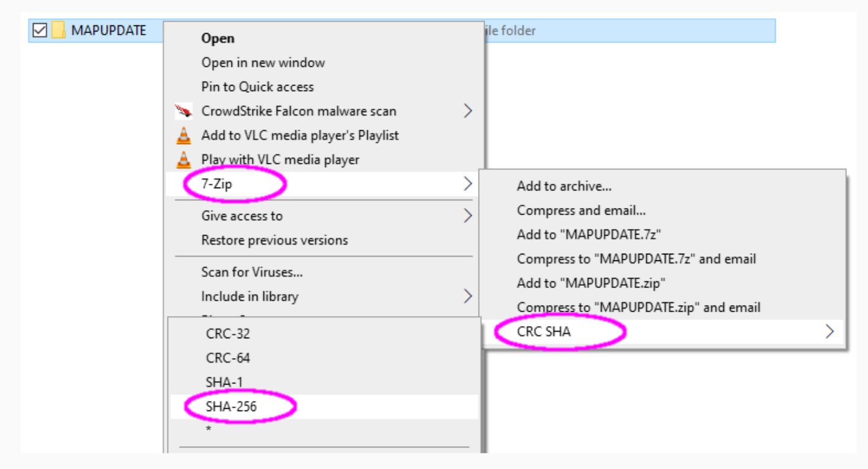Select Compress to "MAPUPDATE.7z" and email
868x469 pixels.
pyautogui.click(x=637, y=259)
